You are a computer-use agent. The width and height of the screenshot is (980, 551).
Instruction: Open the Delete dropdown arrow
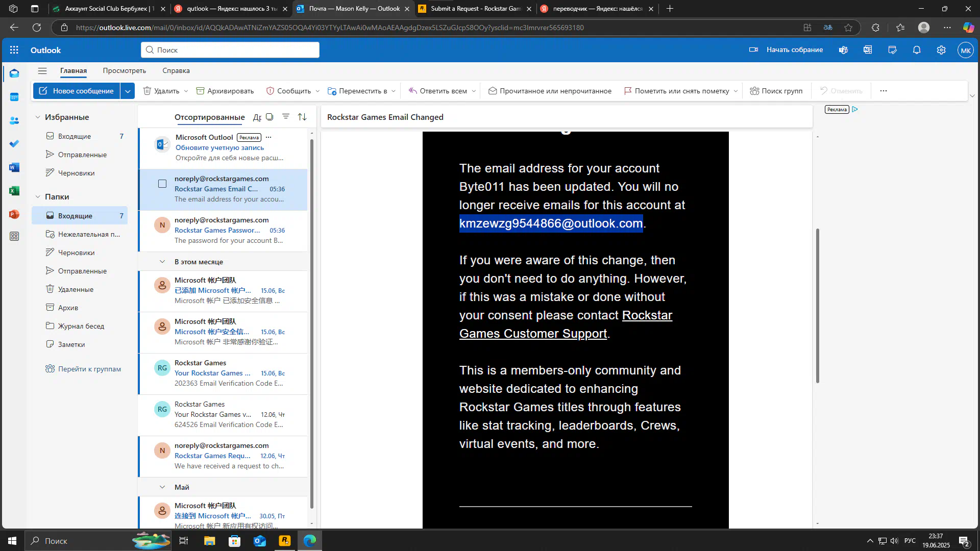point(186,91)
